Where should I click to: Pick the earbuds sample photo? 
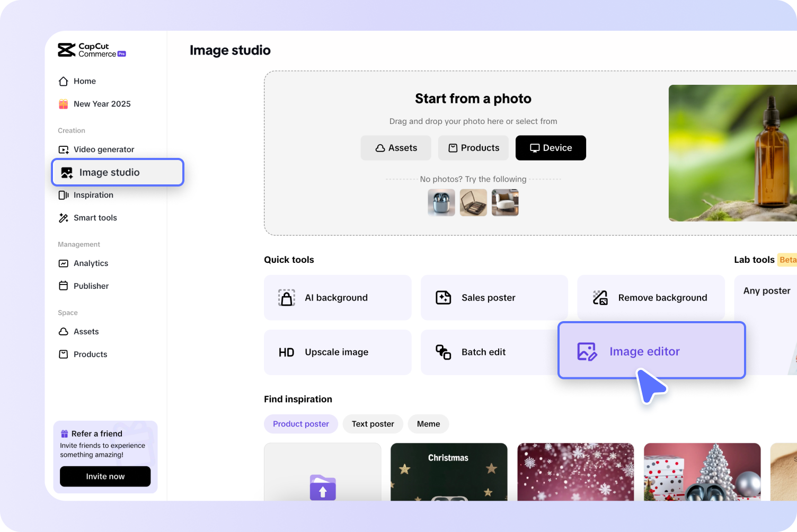[441, 202]
